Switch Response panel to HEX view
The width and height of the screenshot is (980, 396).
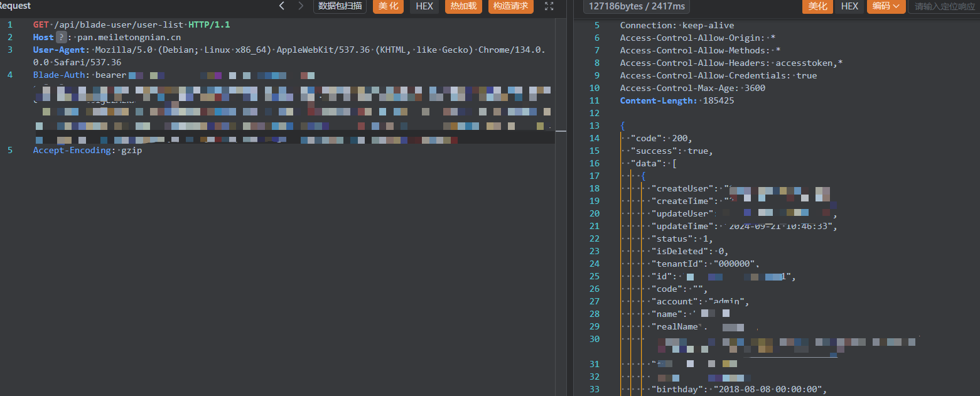[849, 6]
